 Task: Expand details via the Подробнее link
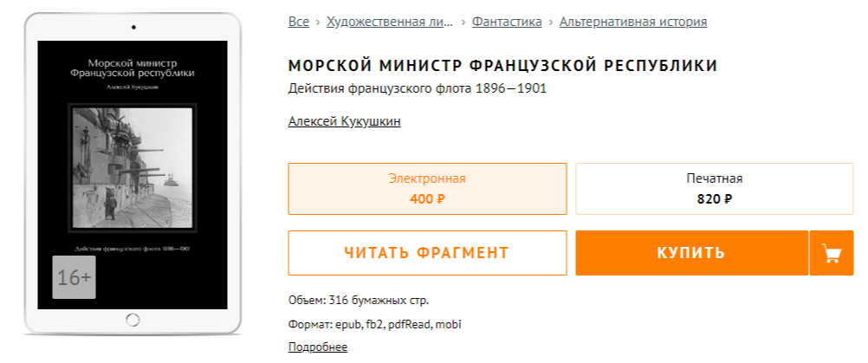pyautogui.click(x=317, y=347)
